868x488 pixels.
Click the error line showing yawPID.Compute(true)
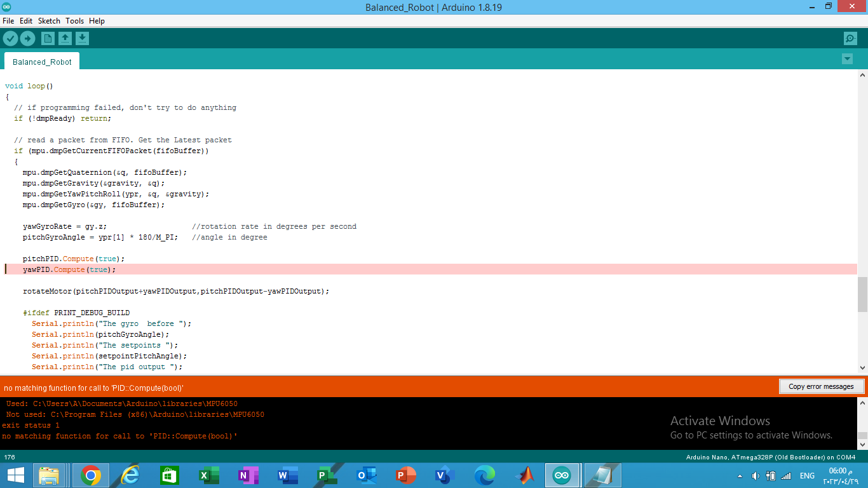pyautogui.click(x=69, y=269)
